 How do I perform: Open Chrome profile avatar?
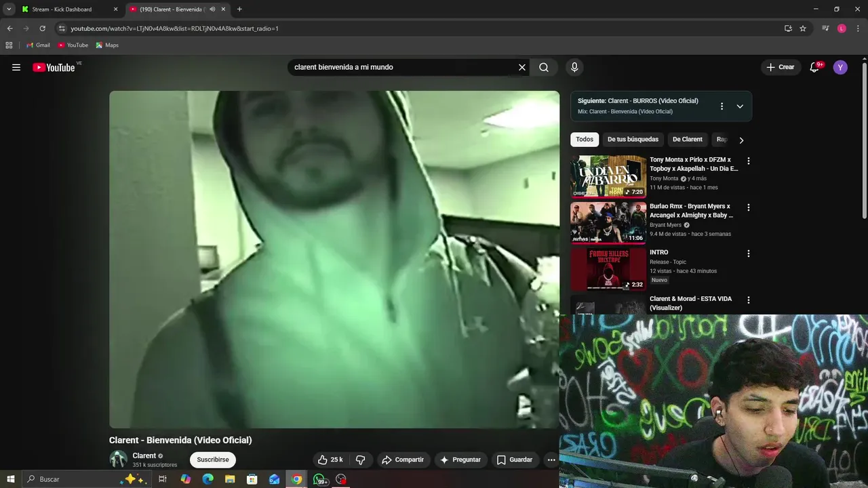(842, 28)
